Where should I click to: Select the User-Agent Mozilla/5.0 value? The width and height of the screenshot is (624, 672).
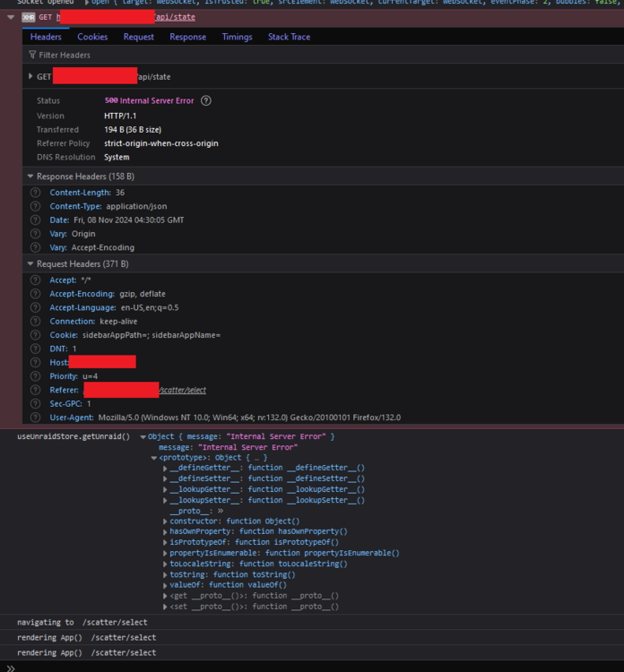click(249, 418)
